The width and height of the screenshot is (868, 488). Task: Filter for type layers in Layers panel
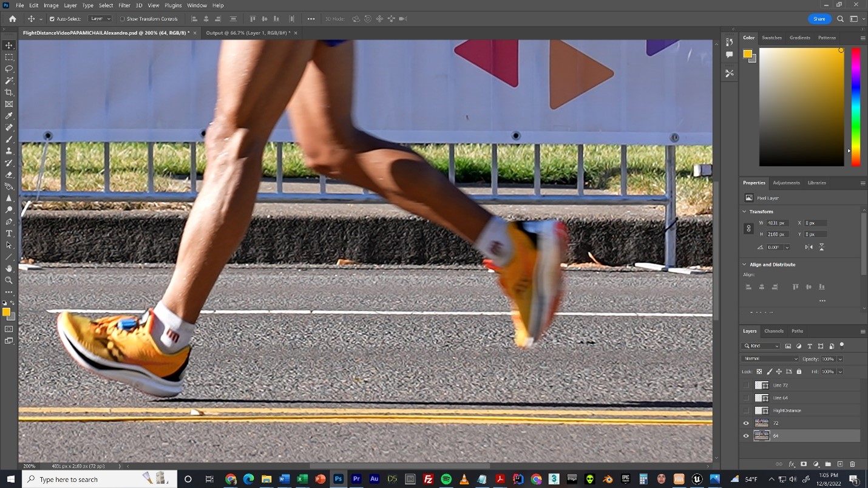coord(810,346)
